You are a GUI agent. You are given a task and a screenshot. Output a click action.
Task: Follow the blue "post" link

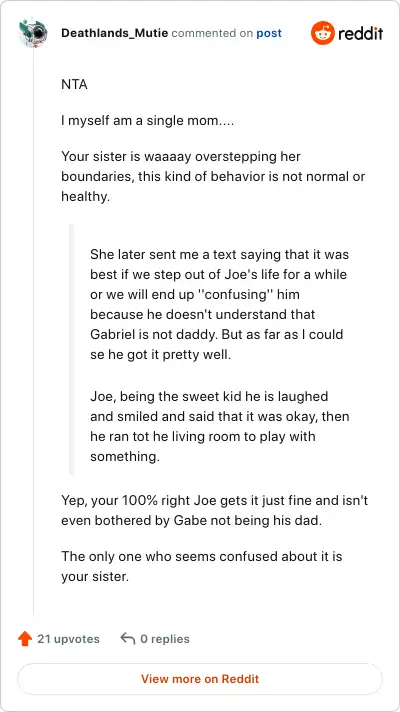pyautogui.click(x=269, y=33)
